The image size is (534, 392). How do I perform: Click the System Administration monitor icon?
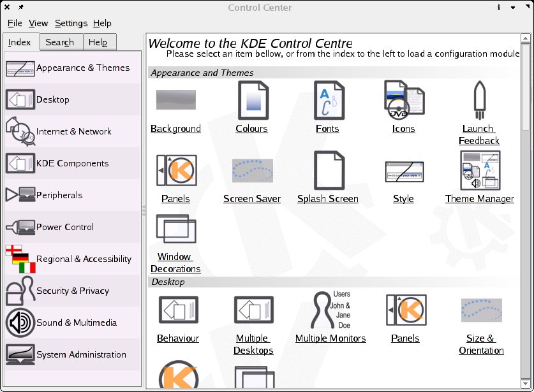click(x=20, y=354)
